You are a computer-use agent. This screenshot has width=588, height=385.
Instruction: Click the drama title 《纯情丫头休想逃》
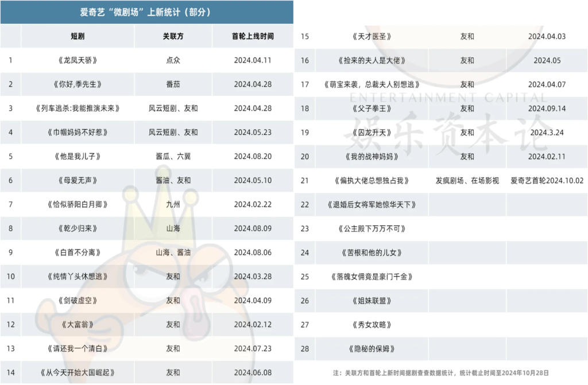78,277
